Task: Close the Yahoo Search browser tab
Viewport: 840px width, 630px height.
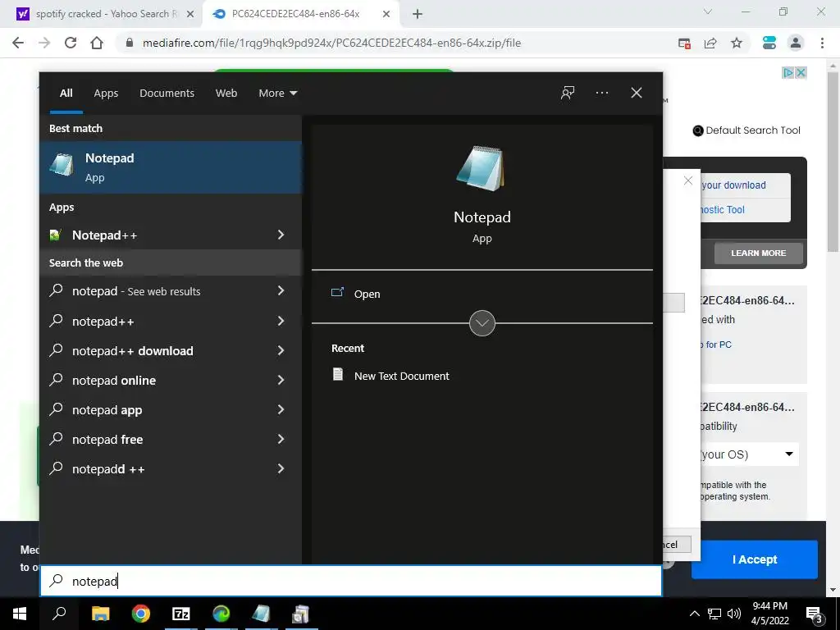Action: [x=190, y=14]
